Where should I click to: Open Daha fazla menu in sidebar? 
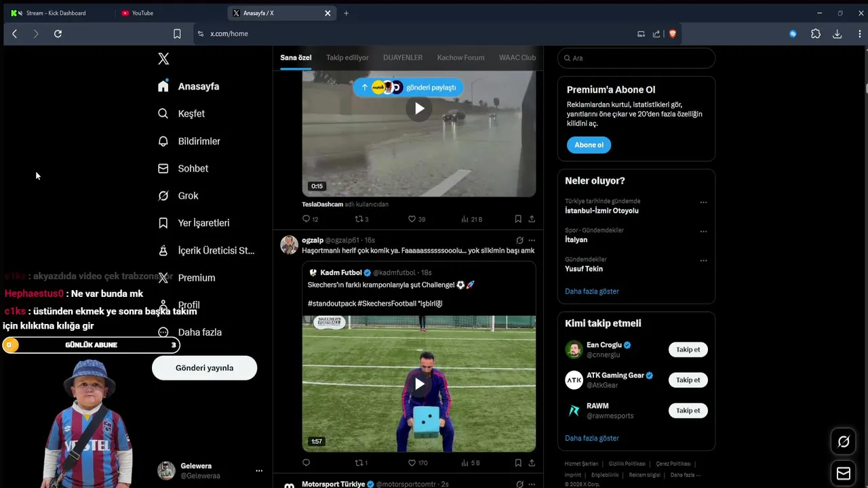[190, 332]
